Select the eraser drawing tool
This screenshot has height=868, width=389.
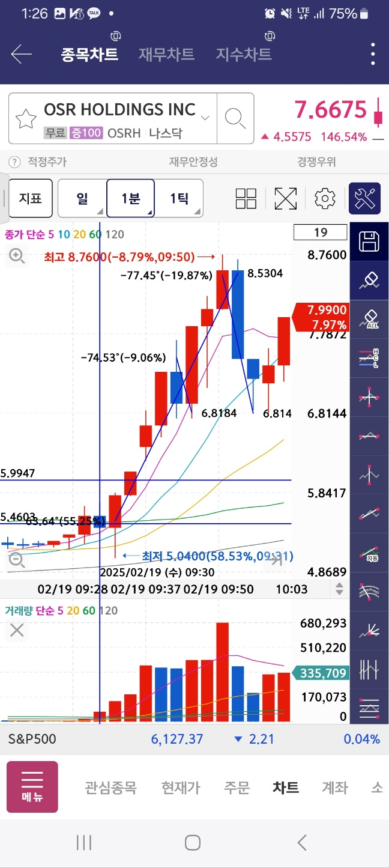(x=369, y=281)
